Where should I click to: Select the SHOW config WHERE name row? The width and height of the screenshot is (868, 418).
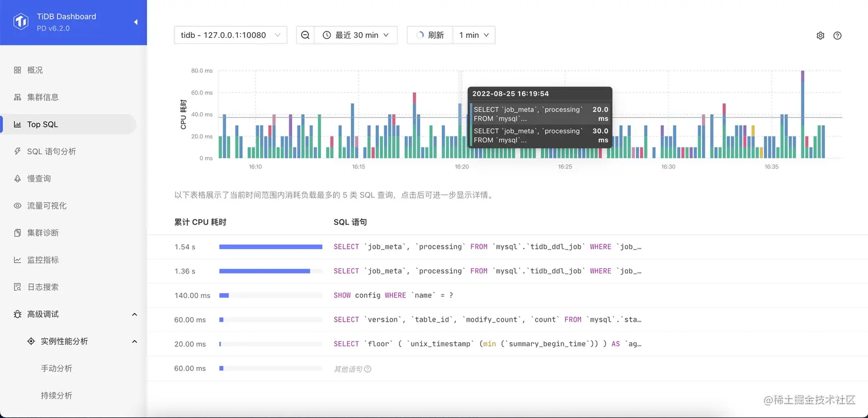tap(507, 295)
